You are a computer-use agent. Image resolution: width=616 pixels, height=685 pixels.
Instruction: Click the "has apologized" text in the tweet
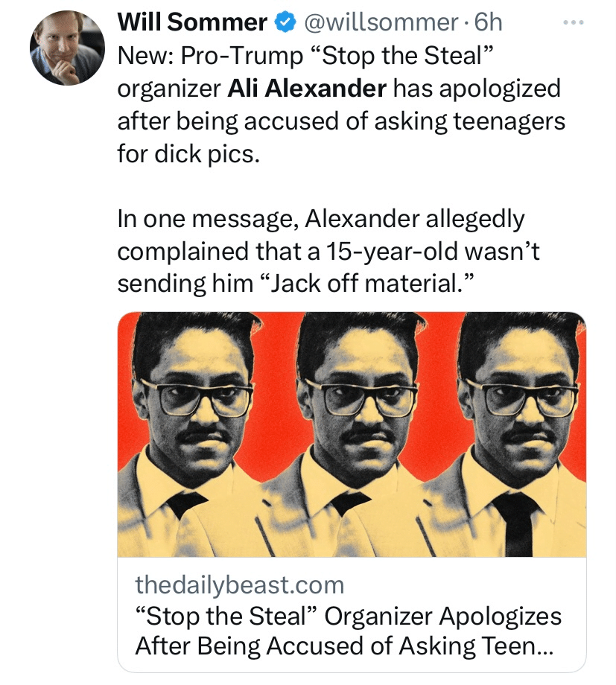tap(477, 88)
